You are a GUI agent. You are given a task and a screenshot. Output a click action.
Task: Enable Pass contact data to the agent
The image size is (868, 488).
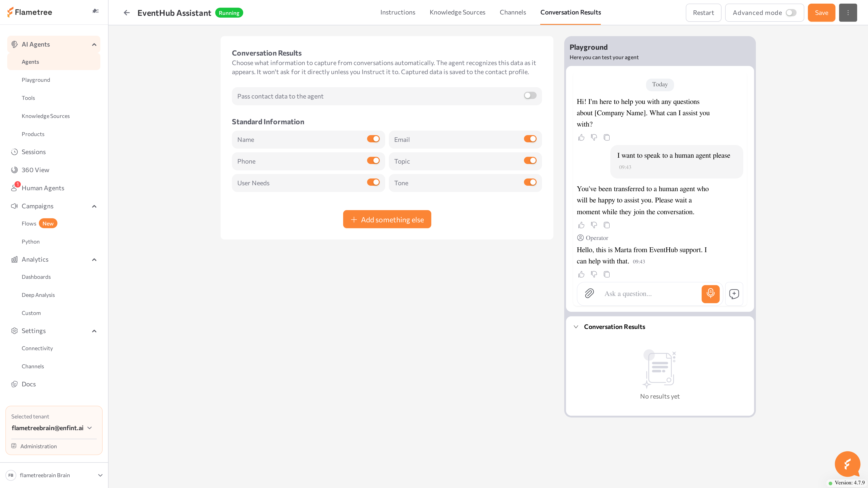(x=530, y=96)
